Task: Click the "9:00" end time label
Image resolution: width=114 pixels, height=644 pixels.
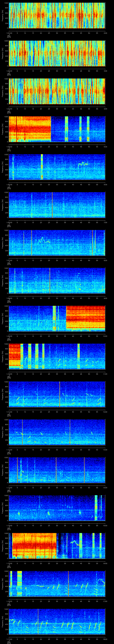Action: click(105, 298)
